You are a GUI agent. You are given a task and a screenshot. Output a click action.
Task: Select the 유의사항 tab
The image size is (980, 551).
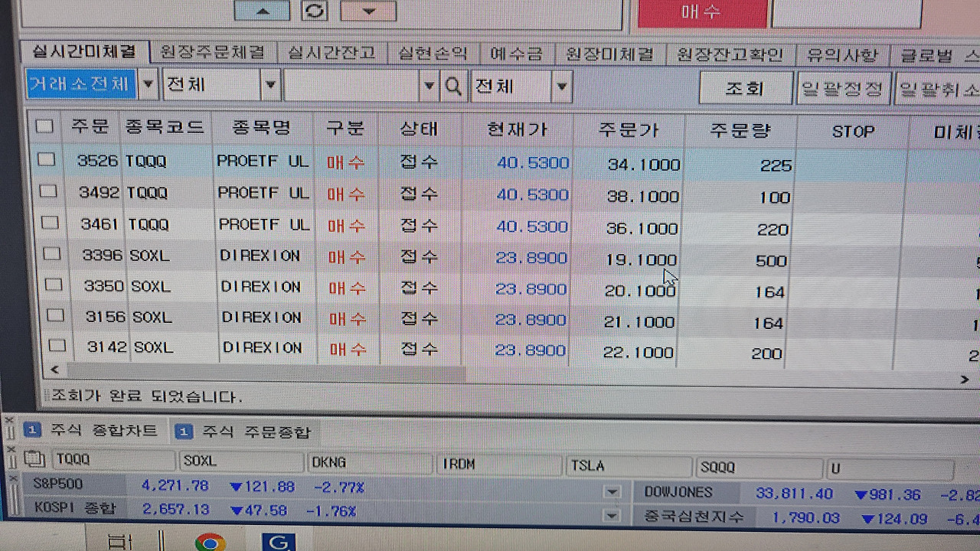click(842, 55)
